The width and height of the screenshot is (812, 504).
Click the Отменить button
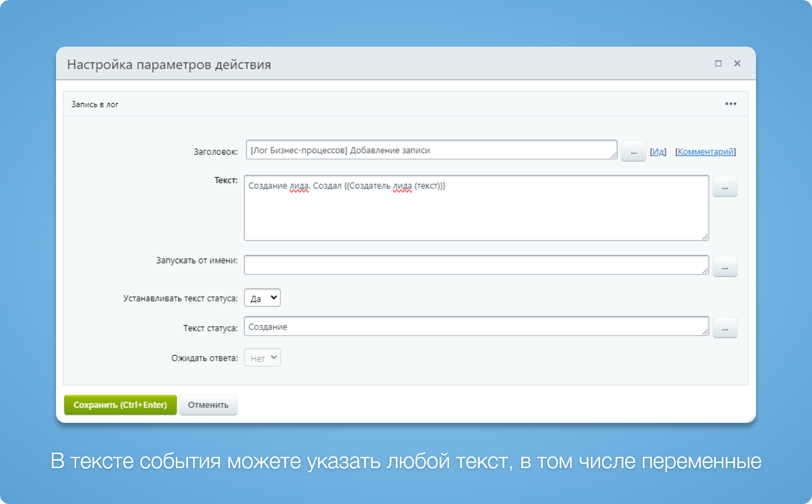[208, 405]
